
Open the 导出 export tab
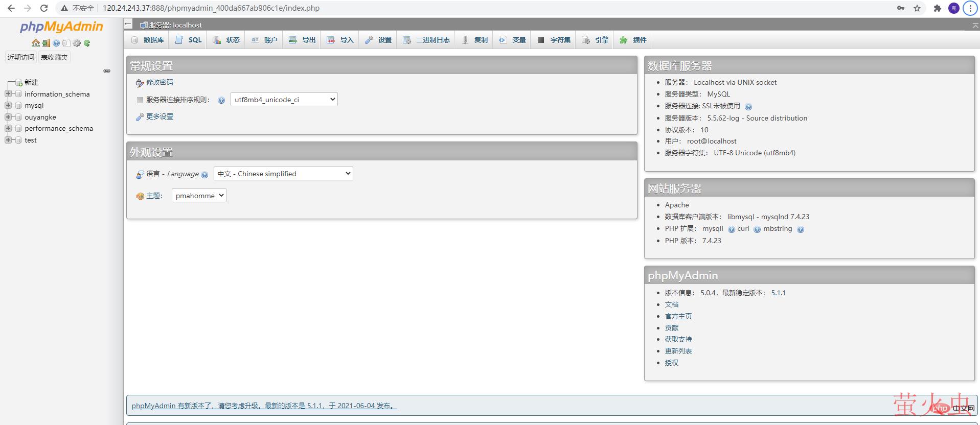pos(302,40)
